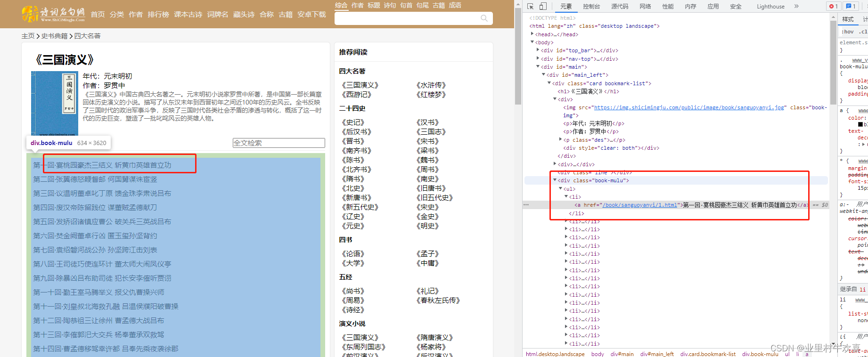Click the sanguoyanyi.jpg image URL in the DOM
This screenshot has height=357, width=868.
click(689, 107)
